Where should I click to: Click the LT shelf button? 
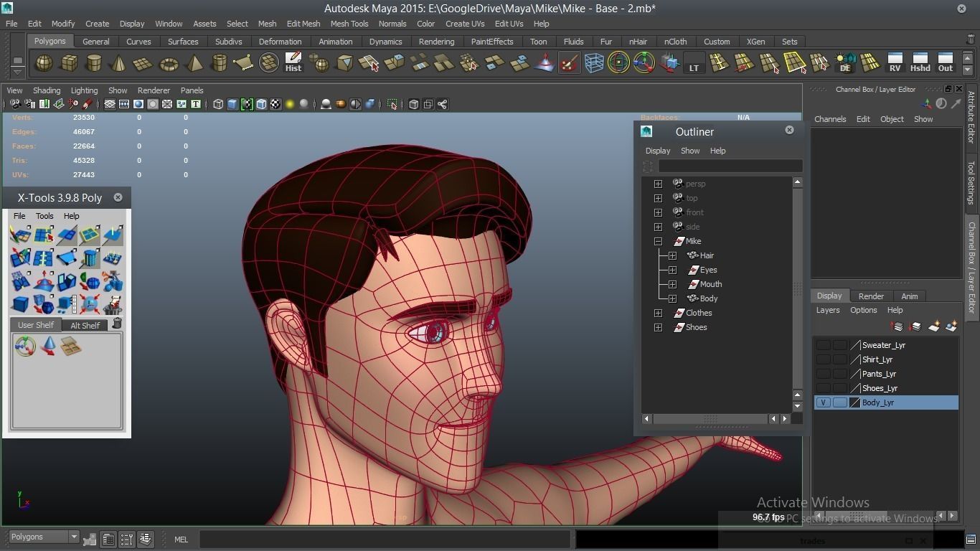click(x=694, y=63)
